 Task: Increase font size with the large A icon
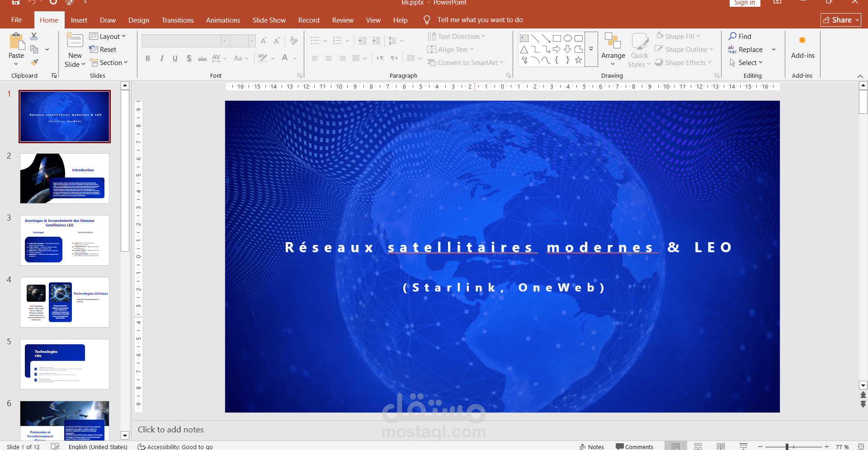[x=264, y=41]
